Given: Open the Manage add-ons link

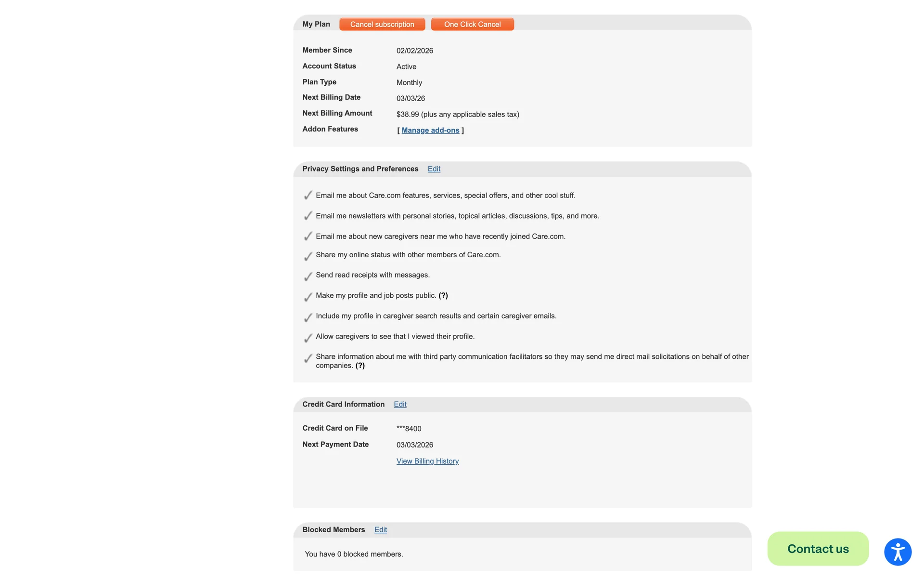Looking at the screenshot, I should [x=430, y=130].
